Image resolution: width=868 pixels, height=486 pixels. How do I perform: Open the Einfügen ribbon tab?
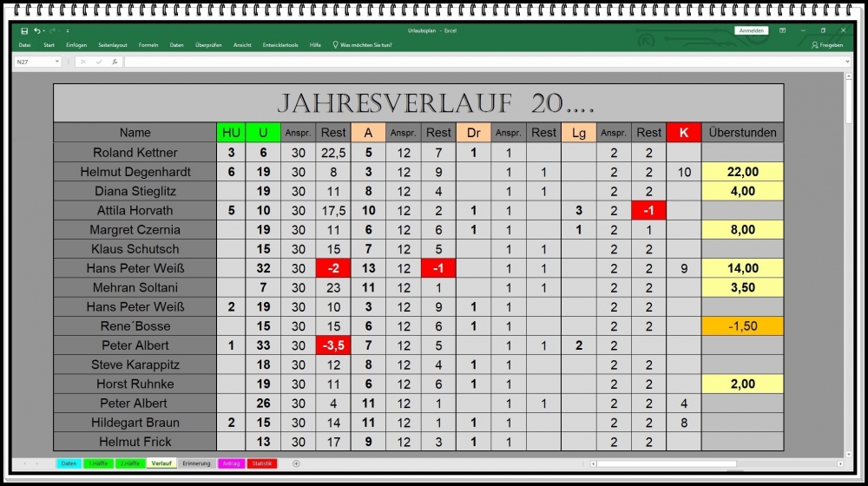tap(76, 45)
